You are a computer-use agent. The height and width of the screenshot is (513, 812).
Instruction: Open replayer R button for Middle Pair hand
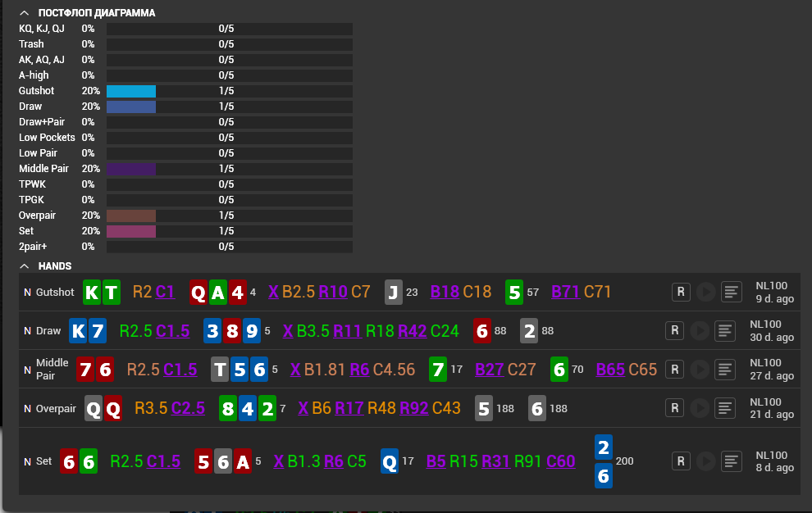point(675,370)
